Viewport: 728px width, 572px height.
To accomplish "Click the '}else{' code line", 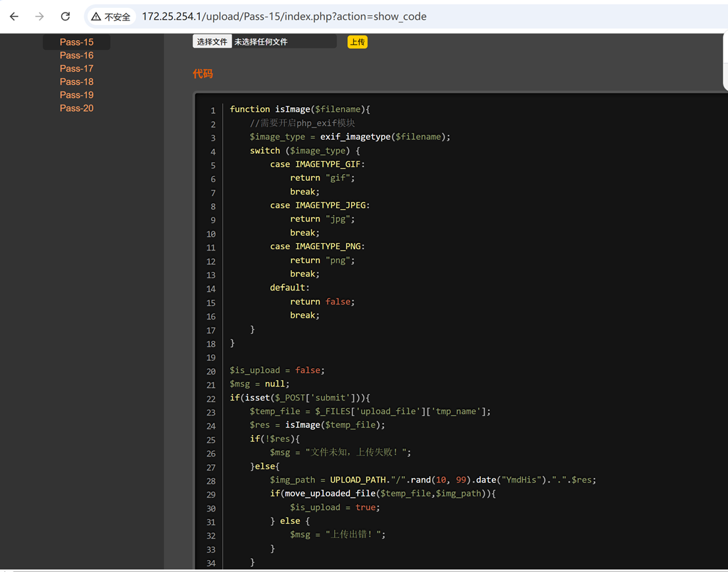I will (264, 466).
